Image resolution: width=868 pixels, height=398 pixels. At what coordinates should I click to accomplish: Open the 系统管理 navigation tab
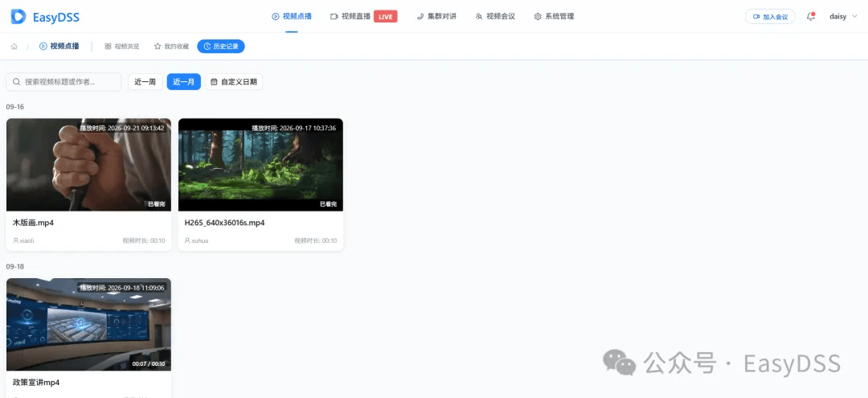coord(554,17)
